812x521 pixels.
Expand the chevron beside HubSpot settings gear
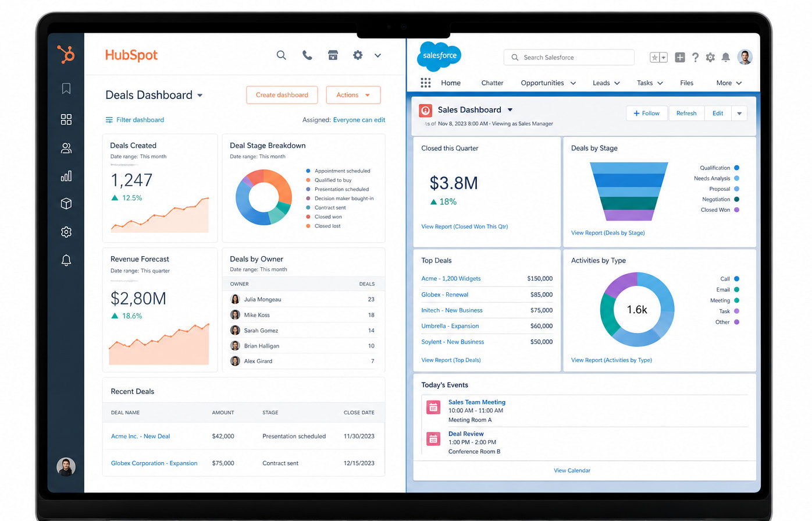pyautogui.click(x=377, y=56)
